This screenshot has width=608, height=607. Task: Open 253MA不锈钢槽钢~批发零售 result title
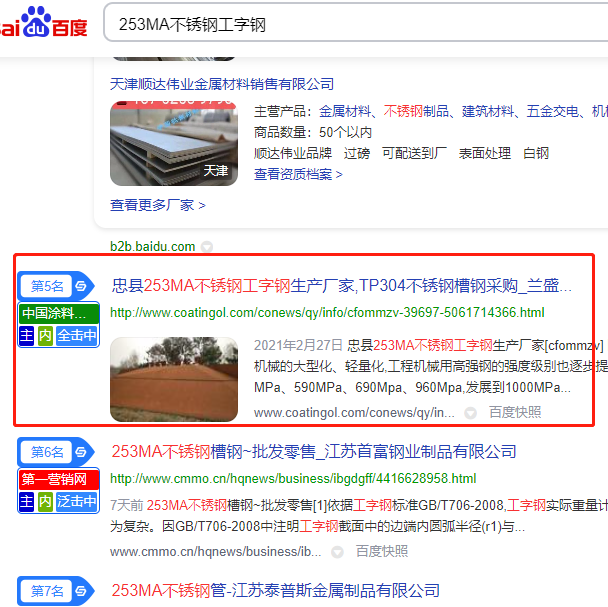314,452
